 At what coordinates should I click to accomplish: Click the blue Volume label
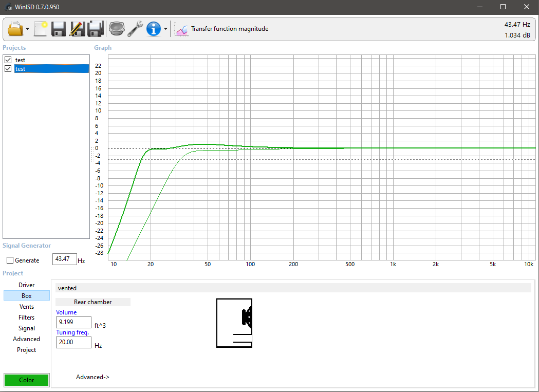[x=66, y=312]
